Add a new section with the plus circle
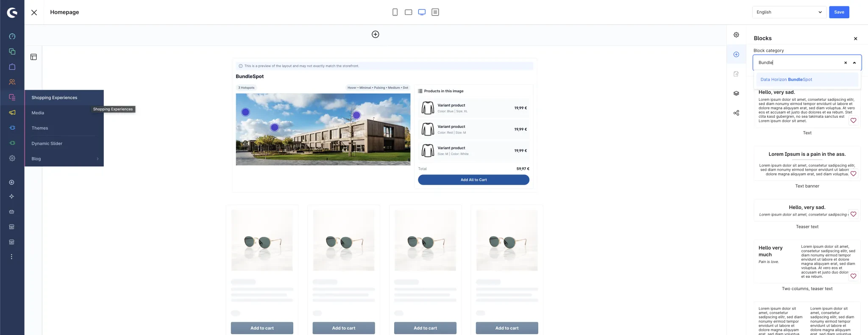This screenshot has width=868, height=335. (x=376, y=35)
